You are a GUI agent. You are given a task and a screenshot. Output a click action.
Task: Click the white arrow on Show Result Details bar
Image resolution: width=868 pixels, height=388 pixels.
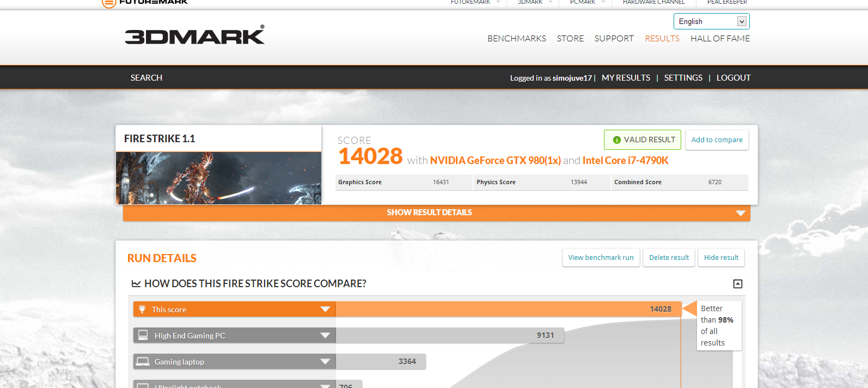[x=741, y=213]
